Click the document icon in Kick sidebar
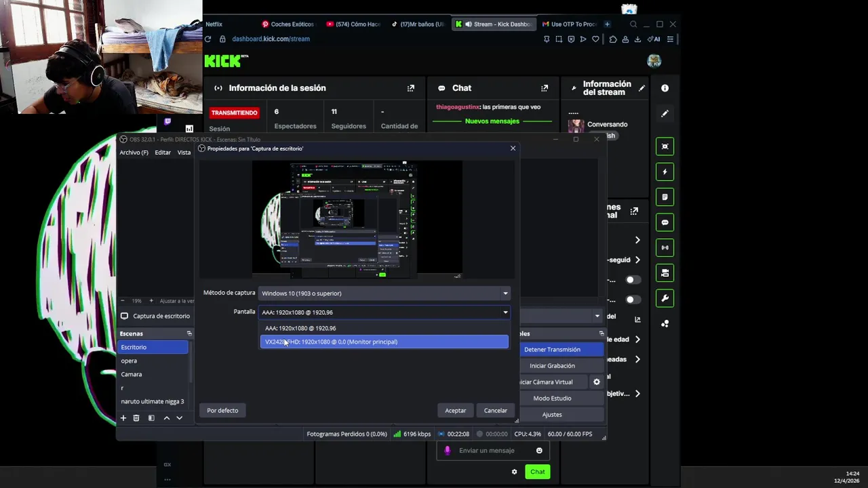 tap(665, 197)
